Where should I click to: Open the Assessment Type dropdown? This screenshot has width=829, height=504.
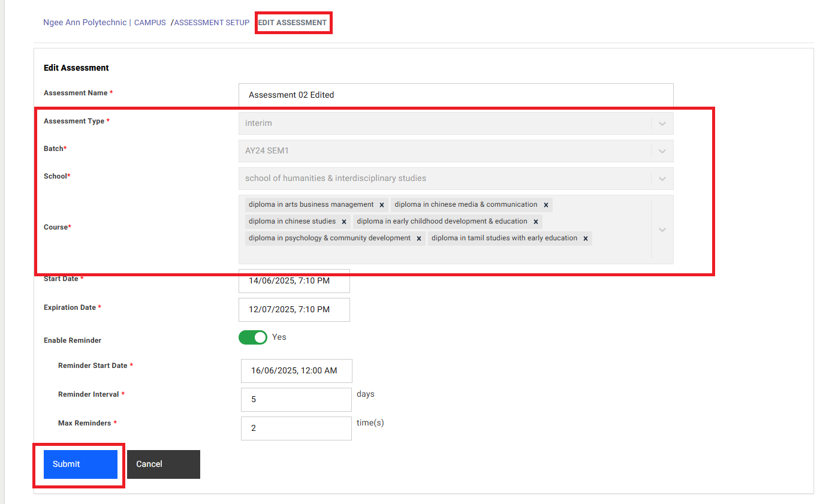(x=662, y=123)
